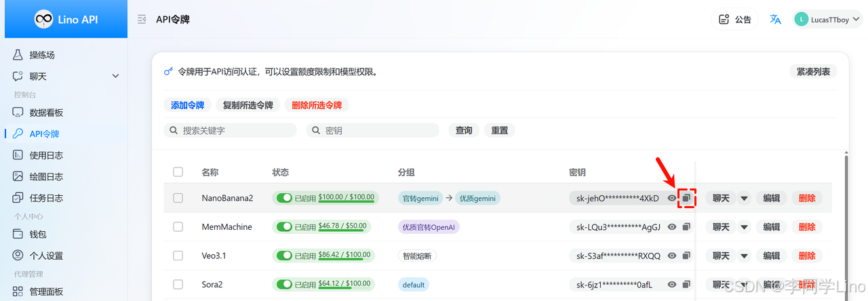This screenshot has width=868, height=301.
Task: Click the 复制所选令牌 button
Action: point(248,105)
